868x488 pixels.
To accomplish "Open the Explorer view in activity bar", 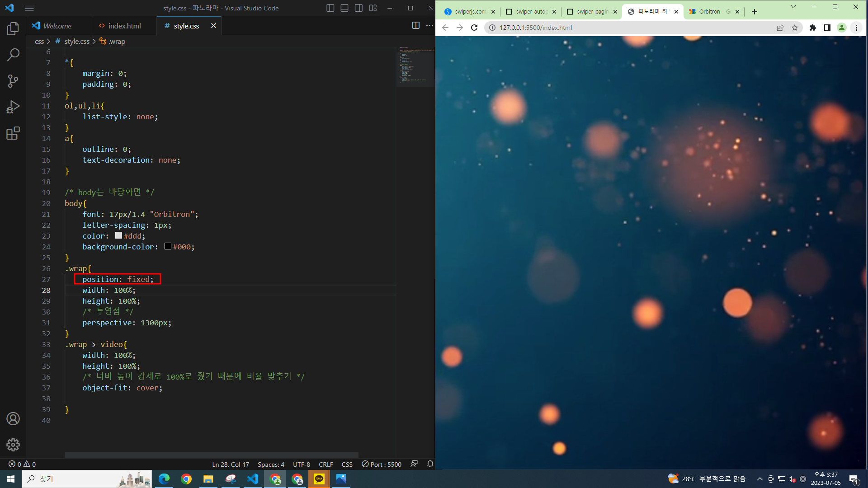I will 13,29.
